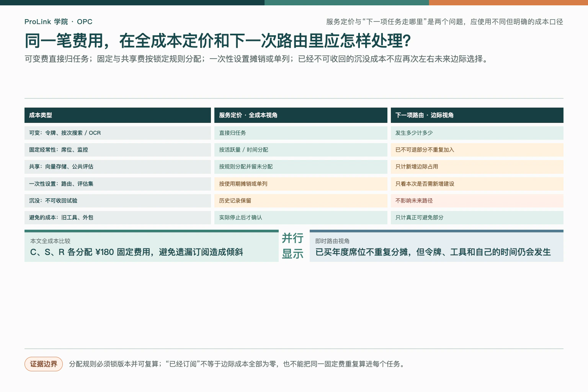Click the text 已买年度席位不重复分摊
This screenshot has height=392, width=588.
[x=363, y=252]
